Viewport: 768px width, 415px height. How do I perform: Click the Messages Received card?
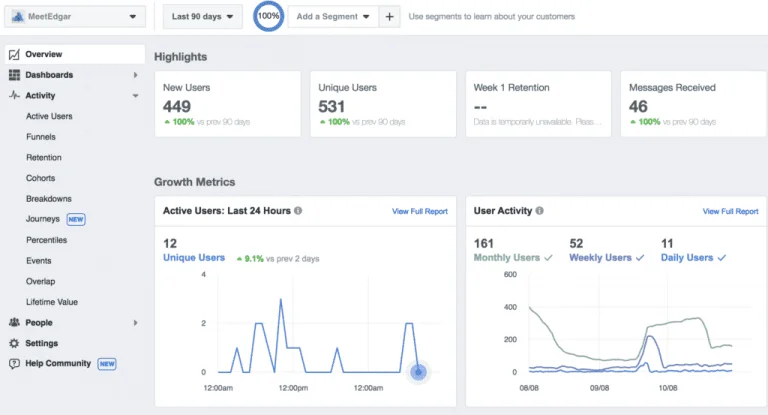(x=693, y=104)
